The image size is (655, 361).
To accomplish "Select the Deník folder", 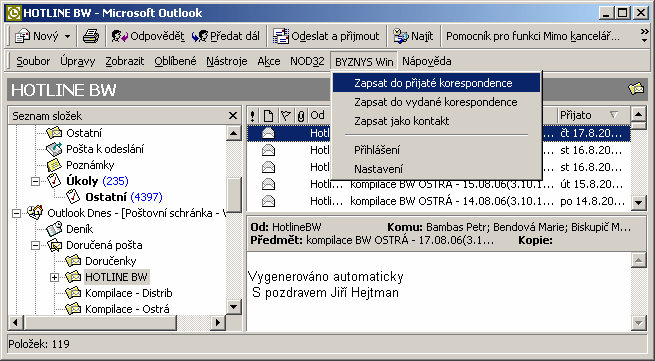I will pyautogui.click(x=79, y=229).
